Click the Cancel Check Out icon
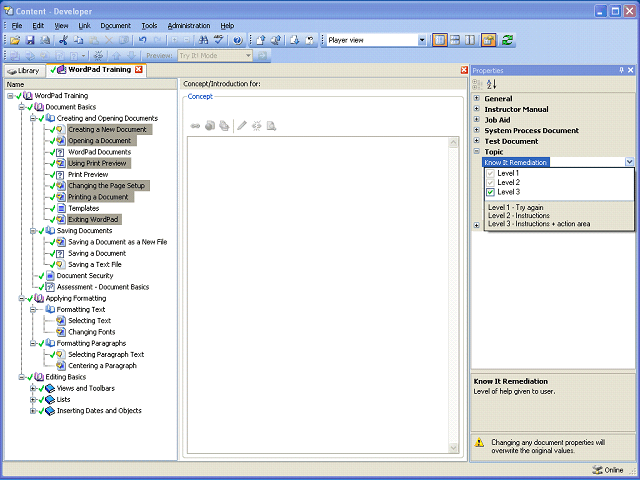640x480 pixels. [x=310, y=40]
